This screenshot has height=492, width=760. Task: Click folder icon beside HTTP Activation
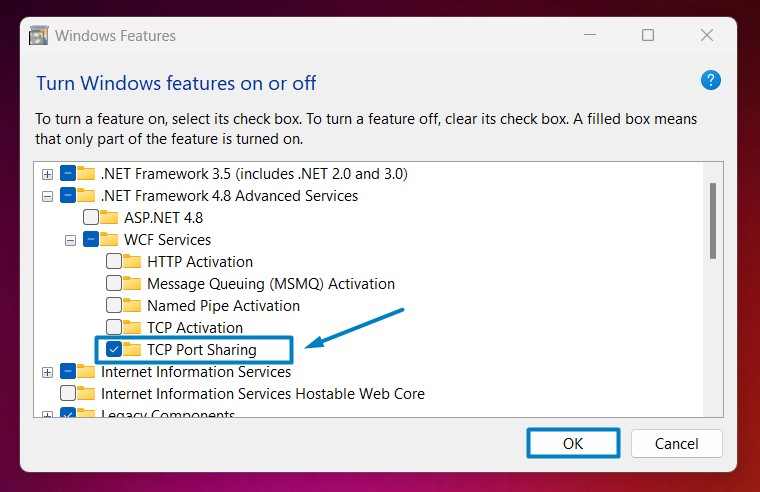tap(132, 261)
